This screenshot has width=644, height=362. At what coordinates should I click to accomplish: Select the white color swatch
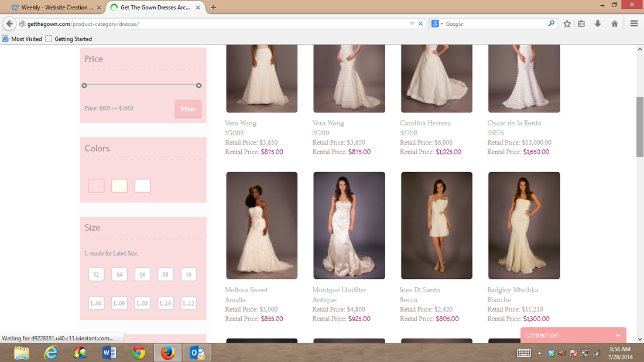(142, 186)
